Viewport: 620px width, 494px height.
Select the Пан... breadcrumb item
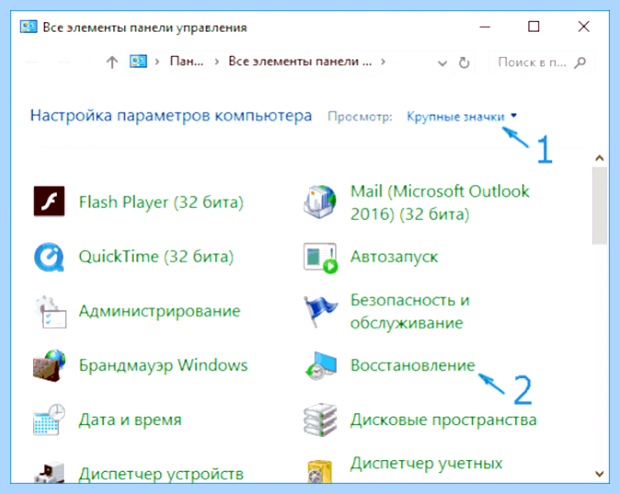click(x=187, y=61)
